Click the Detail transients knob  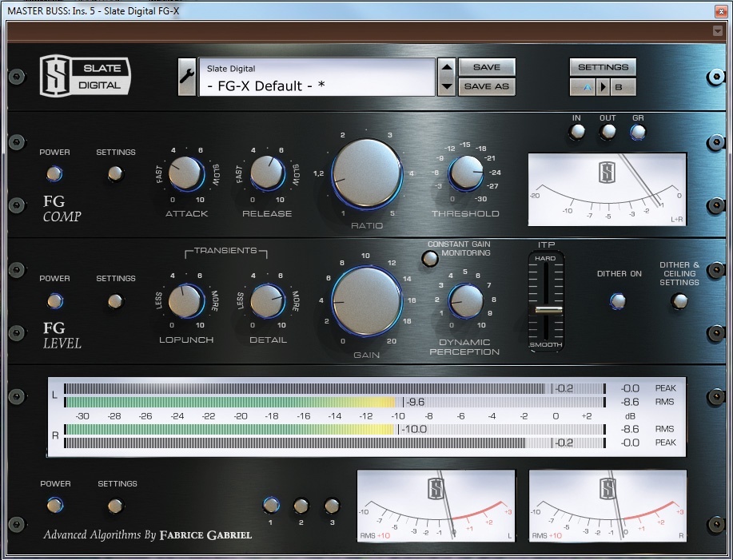pyautogui.click(x=268, y=301)
